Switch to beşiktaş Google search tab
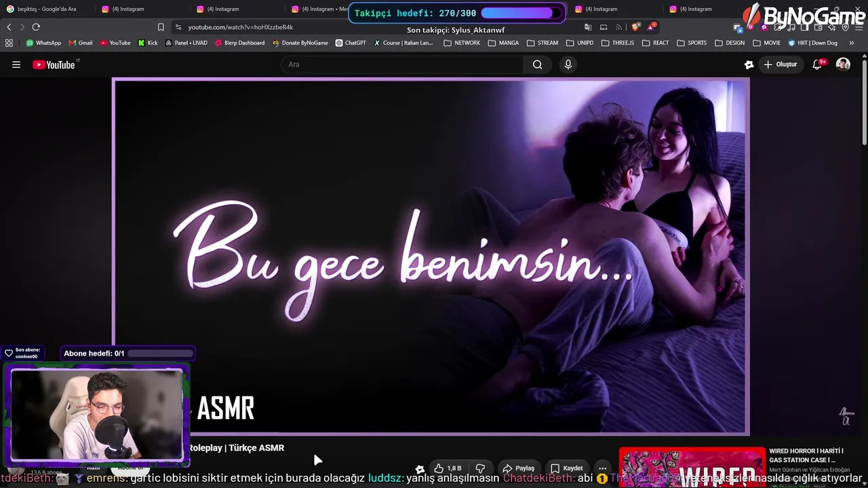 coord(46,9)
